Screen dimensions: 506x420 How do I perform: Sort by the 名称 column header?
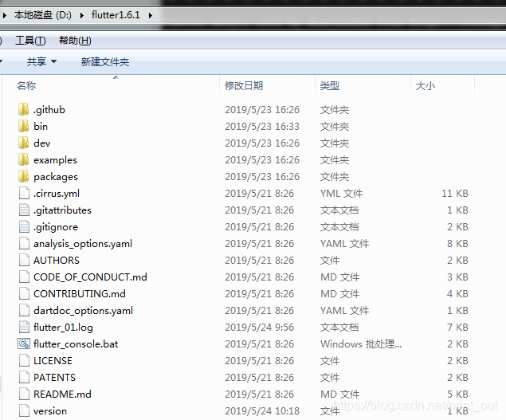coord(26,85)
